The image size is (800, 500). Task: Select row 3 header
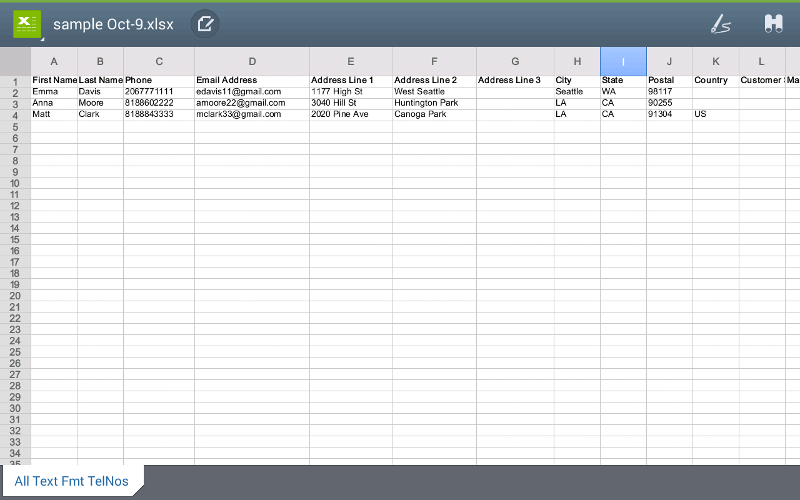[15, 104]
